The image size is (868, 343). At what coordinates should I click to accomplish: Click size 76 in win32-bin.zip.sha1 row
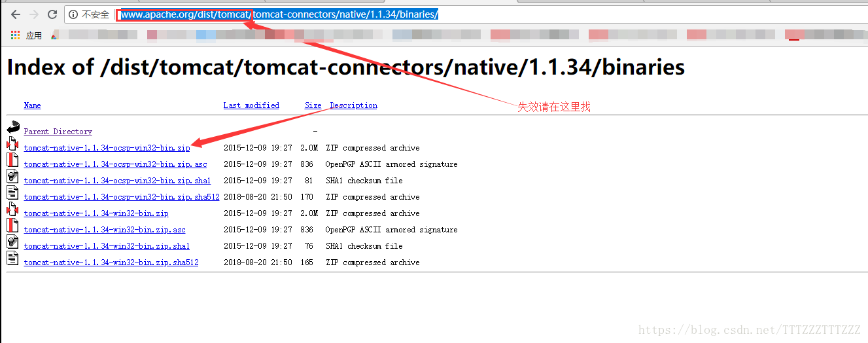coord(309,246)
